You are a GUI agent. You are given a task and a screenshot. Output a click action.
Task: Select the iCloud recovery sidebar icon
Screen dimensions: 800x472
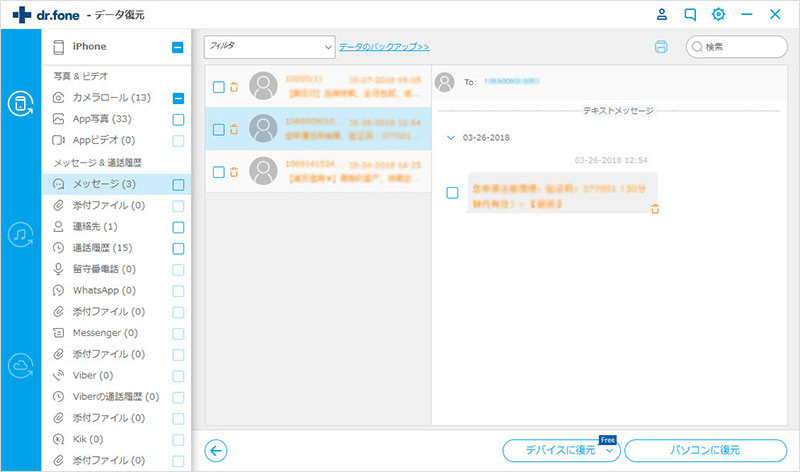click(x=20, y=366)
